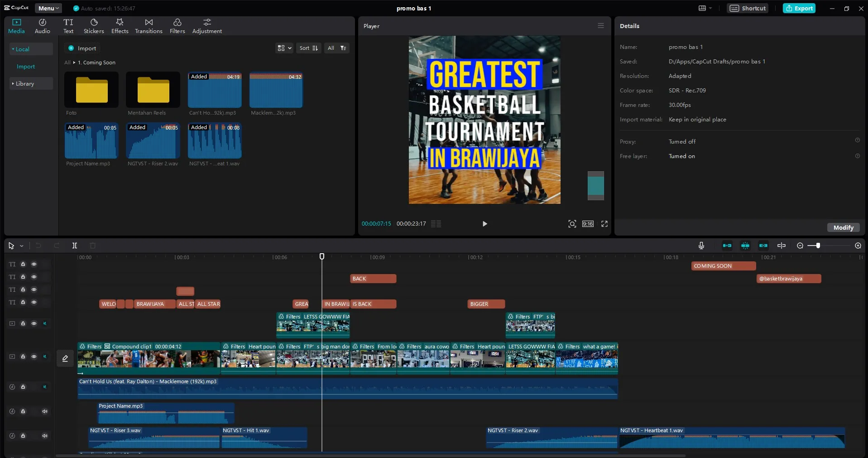
Task: Select the Compound clip1 on main track
Action: [149, 358]
